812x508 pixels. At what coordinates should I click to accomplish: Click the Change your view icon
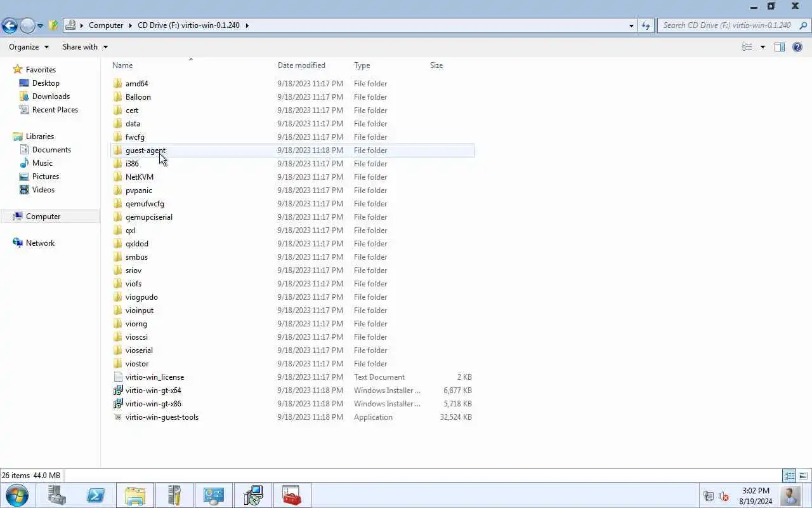(747, 47)
